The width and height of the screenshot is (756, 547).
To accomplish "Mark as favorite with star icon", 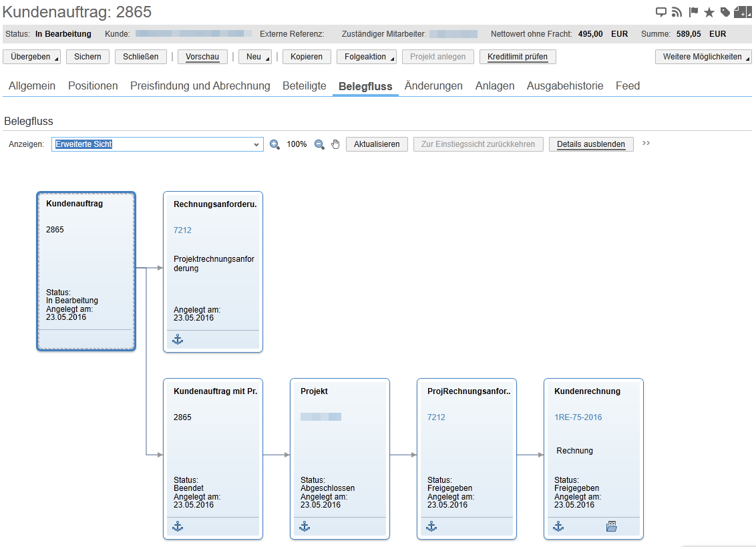I will [x=709, y=12].
